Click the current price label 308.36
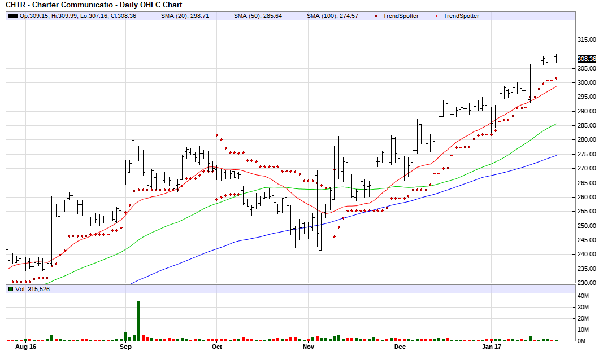The width and height of the screenshot is (599, 364). (587, 59)
